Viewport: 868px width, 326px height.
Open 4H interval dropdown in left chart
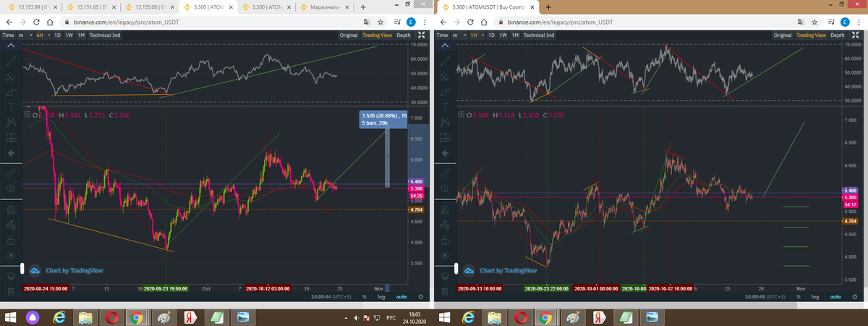click(43, 35)
